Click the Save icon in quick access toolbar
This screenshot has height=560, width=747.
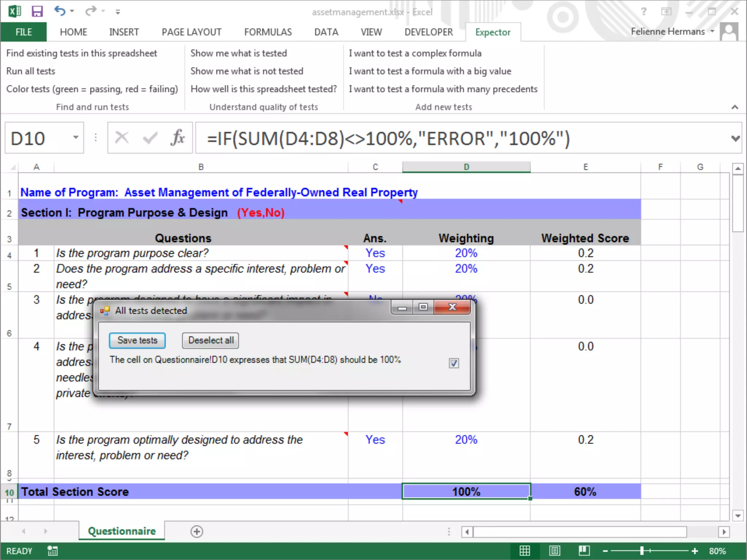pos(37,11)
